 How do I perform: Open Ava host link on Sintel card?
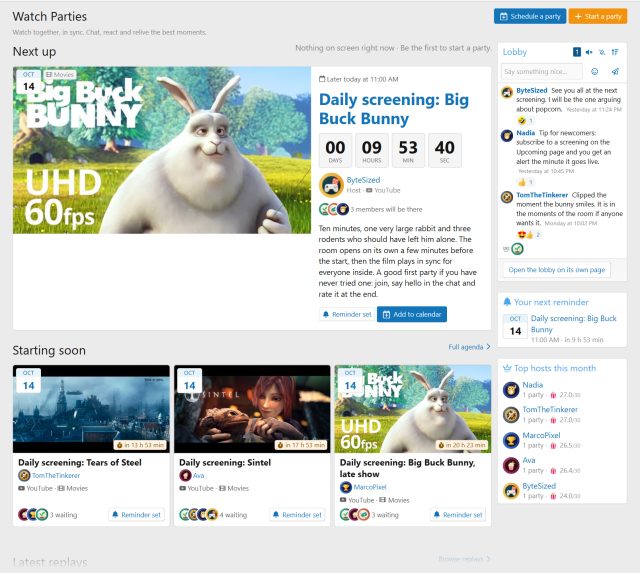point(199,475)
